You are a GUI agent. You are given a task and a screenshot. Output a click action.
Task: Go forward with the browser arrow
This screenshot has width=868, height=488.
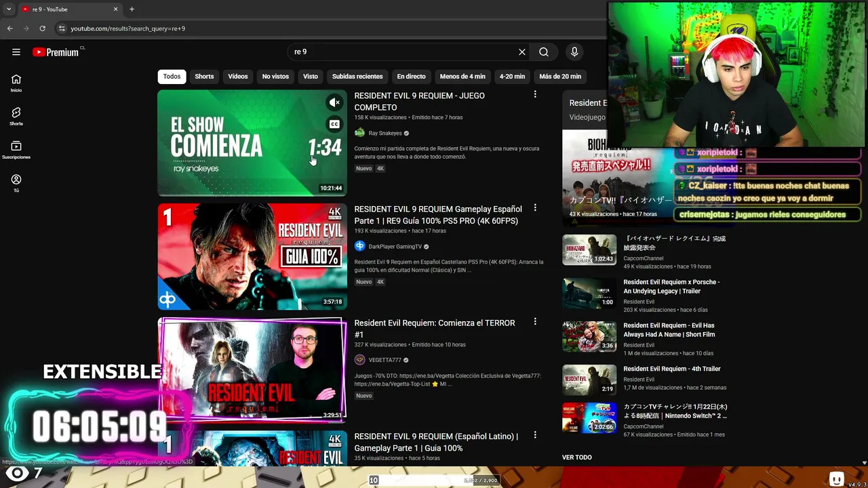click(26, 28)
